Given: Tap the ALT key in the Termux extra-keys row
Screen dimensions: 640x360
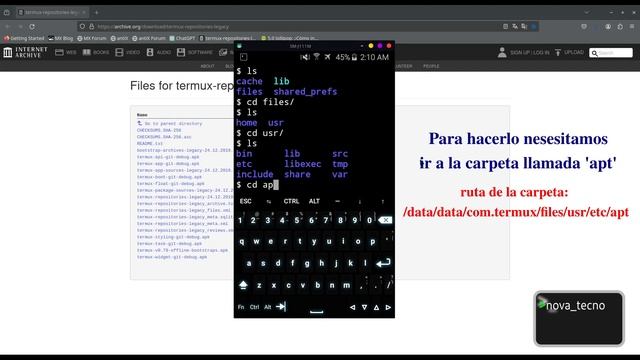Looking at the screenshot, I should click(x=314, y=201).
